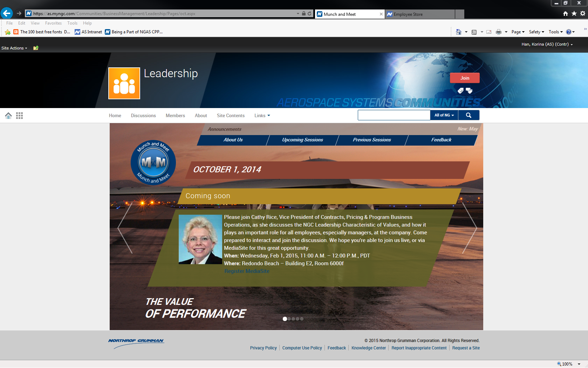Open the All of NG search scope dropdown
The image size is (588, 368).
click(x=444, y=115)
